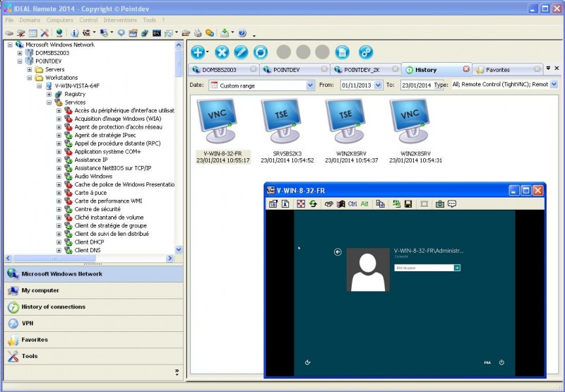Click the table grid icon in main toolbar
The width and height of the screenshot is (565, 392).
32,33
